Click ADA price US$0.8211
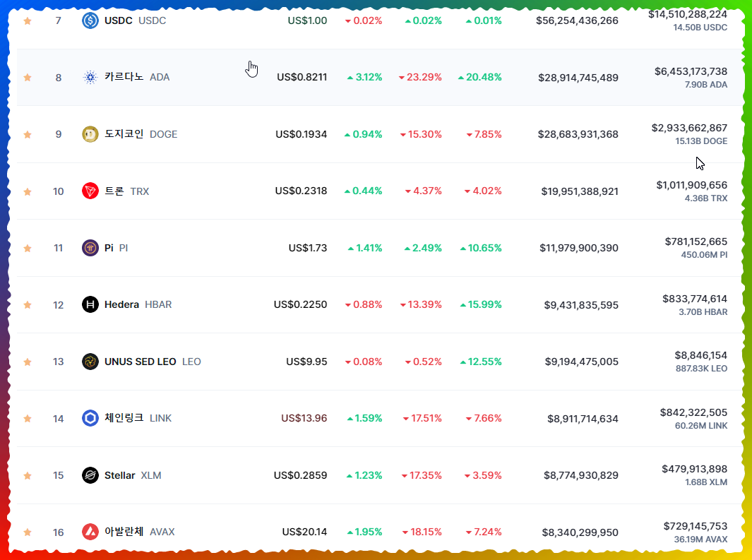This screenshot has height=560, width=752. [302, 77]
